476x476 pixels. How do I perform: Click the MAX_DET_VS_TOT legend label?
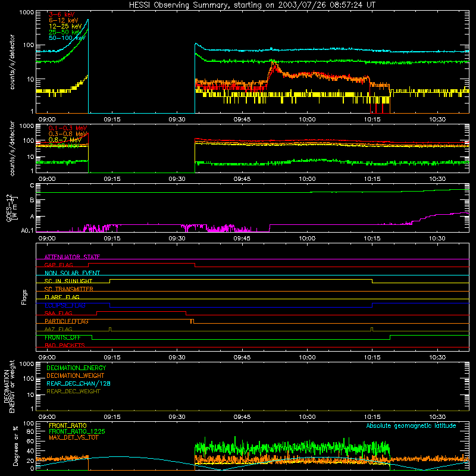73,437
